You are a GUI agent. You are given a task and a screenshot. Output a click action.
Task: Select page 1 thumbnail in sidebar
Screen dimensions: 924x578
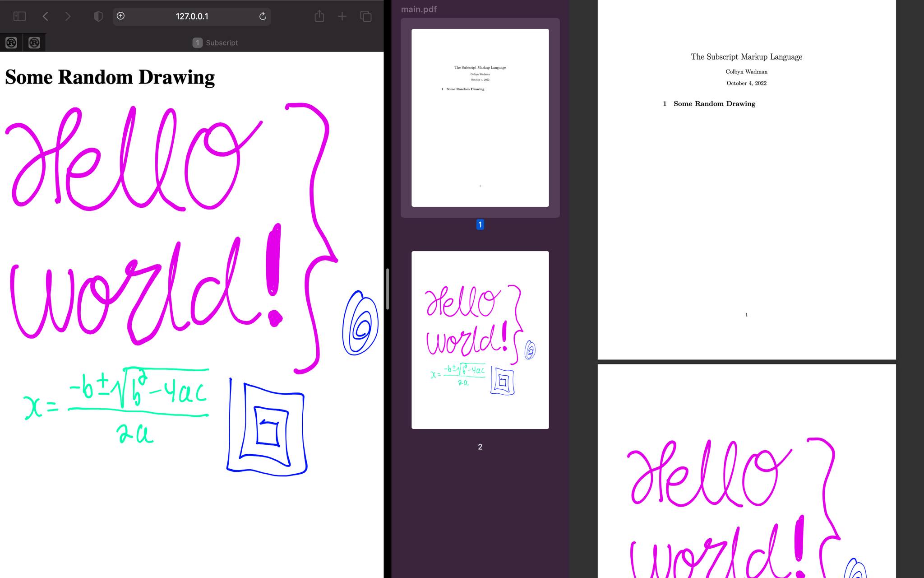[480, 117]
